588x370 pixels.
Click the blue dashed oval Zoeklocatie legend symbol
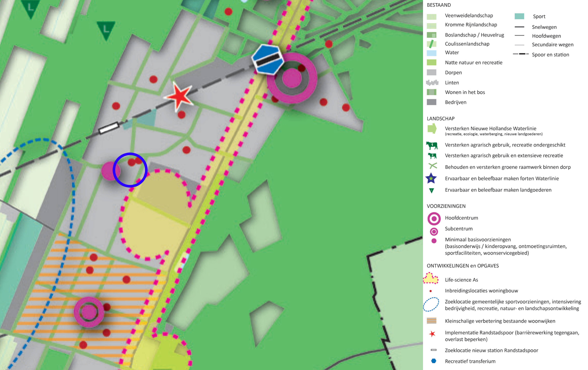click(431, 304)
